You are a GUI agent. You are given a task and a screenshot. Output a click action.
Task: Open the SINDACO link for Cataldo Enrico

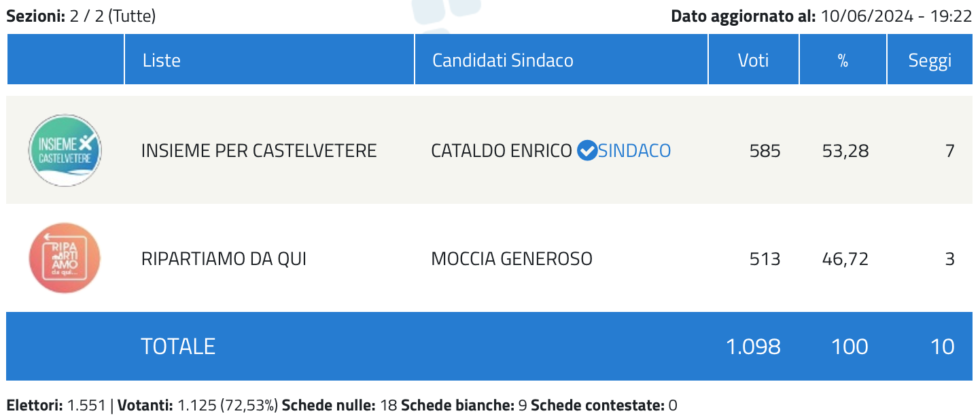634,150
